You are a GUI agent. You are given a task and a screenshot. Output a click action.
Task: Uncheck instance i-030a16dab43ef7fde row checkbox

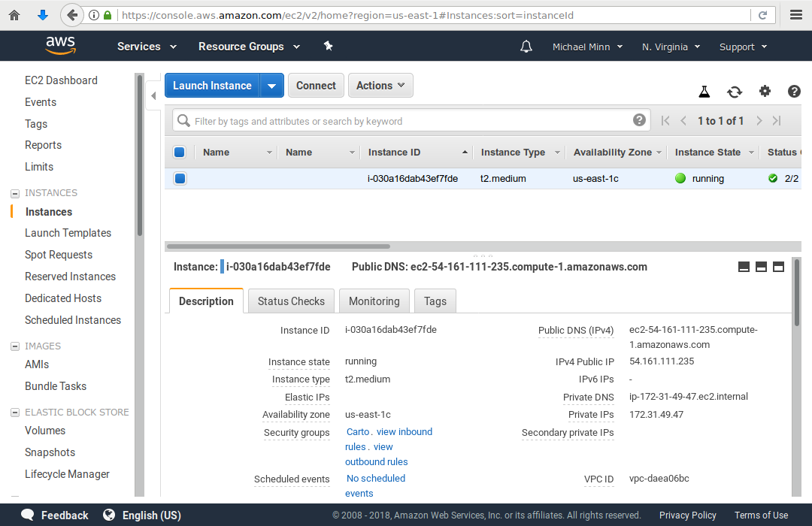click(180, 179)
